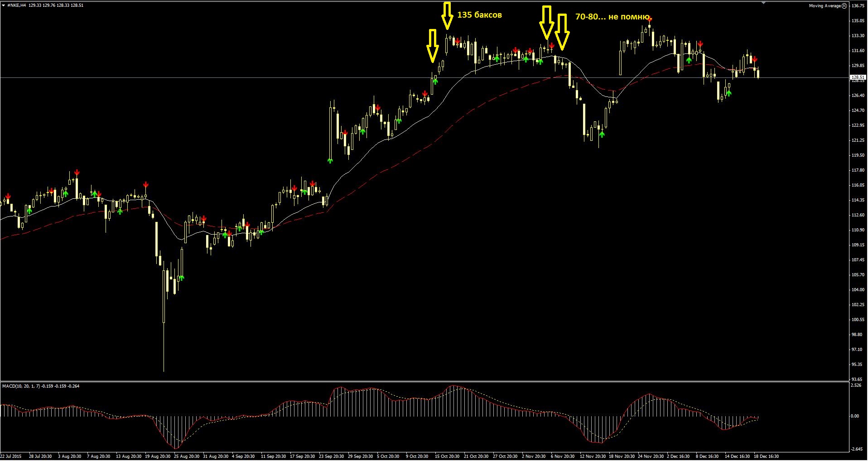Click the 121.25 price scale label

(x=858, y=140)
